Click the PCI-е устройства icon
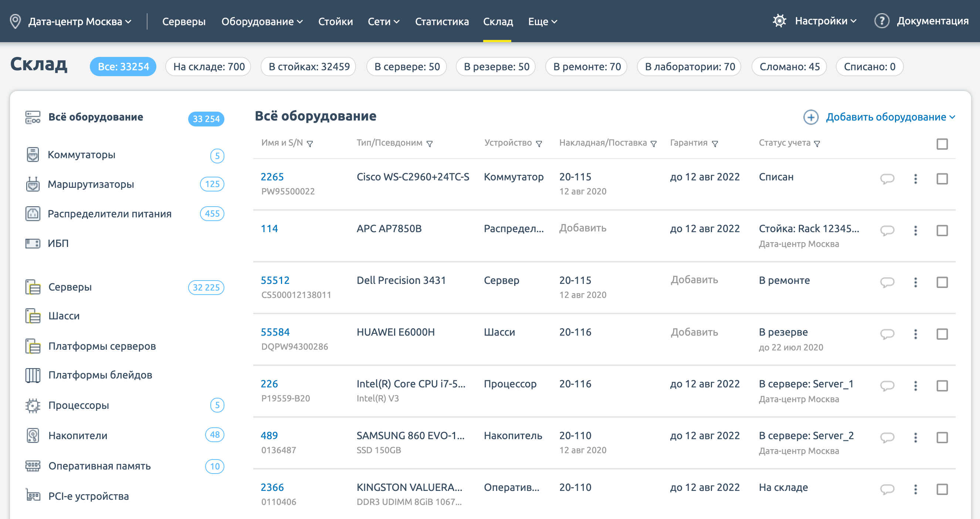This screenshot has height=519, width=980. [33, 495]
